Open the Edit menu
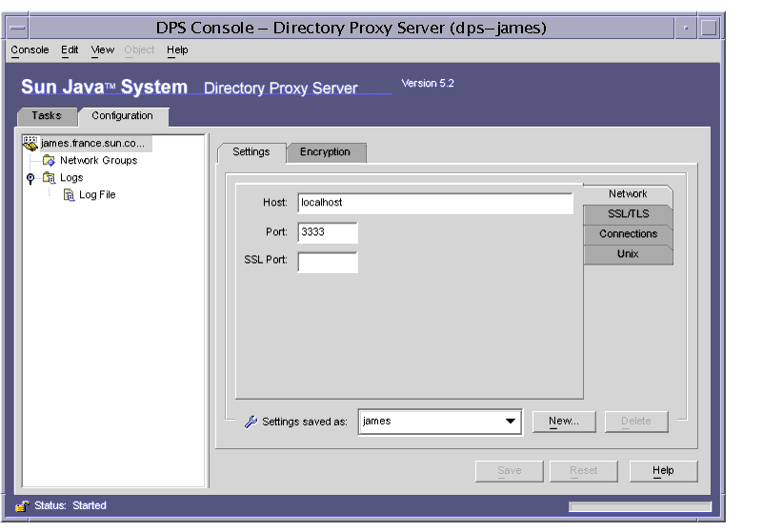This screenshot has height=532, width=783. [70, 49]
